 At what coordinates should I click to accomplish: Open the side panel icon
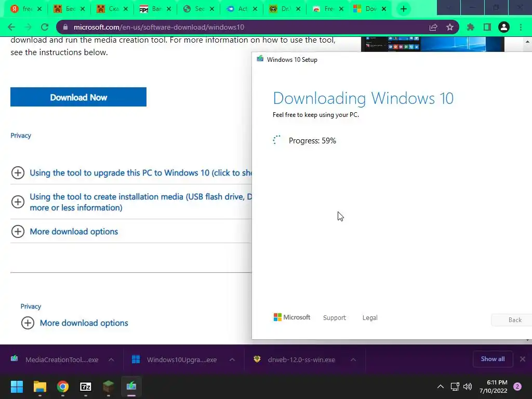click(x=487, y=27)
